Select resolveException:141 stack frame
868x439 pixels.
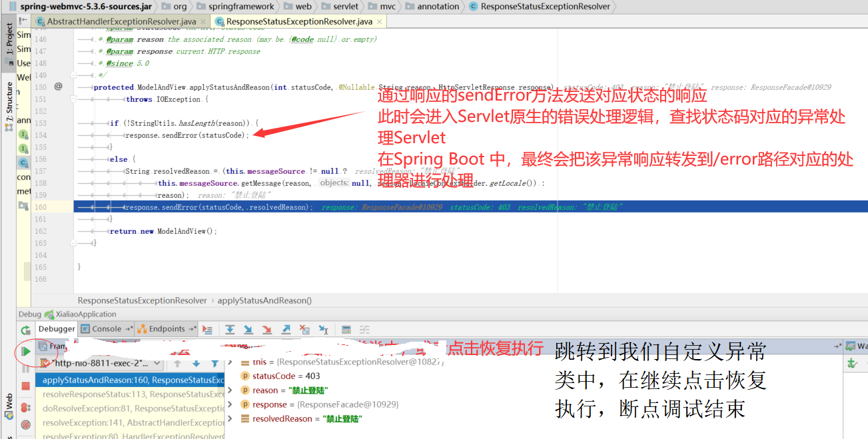click(x=131, y=422)
